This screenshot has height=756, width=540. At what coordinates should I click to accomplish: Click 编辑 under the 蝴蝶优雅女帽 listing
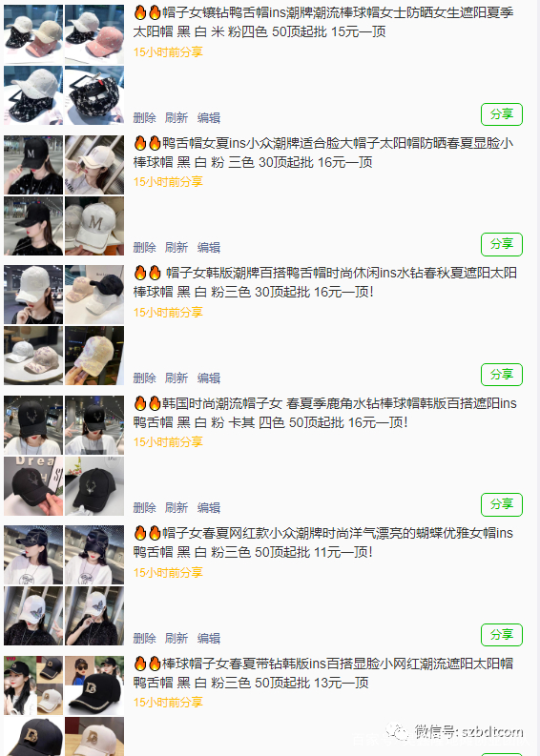click(209, 638)
